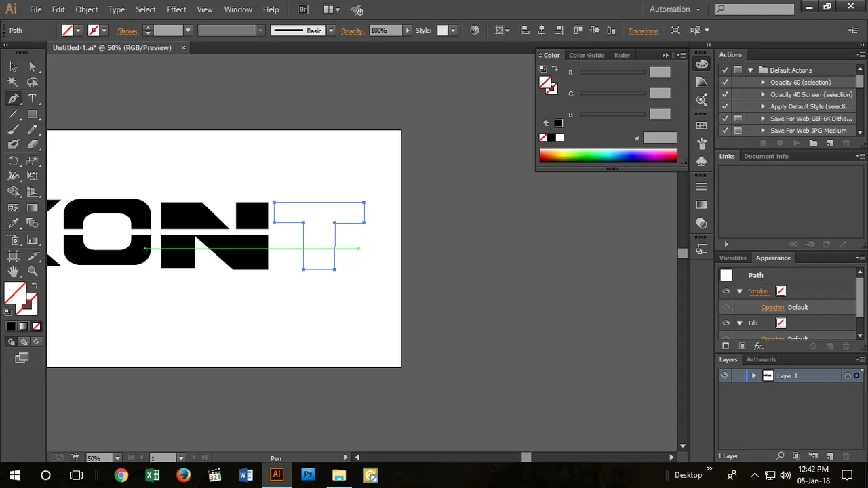Select the Magic Wand tool

[x=13, y=82]
